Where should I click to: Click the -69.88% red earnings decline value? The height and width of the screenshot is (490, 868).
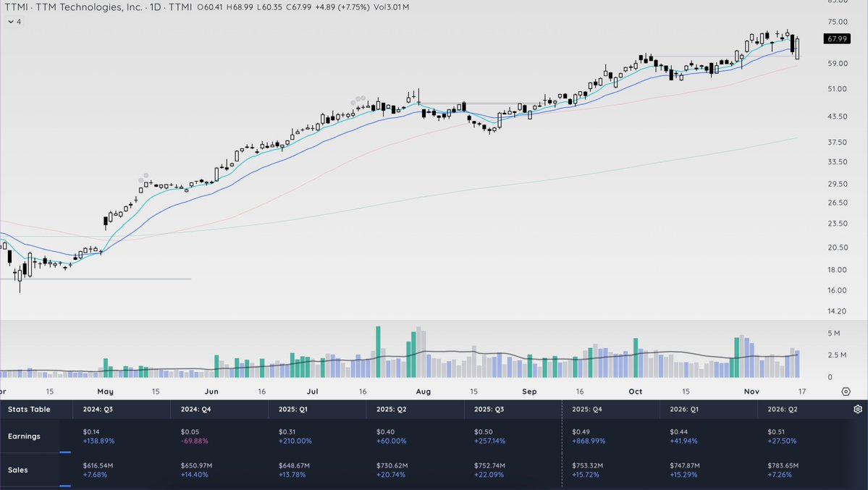point(196,440)
